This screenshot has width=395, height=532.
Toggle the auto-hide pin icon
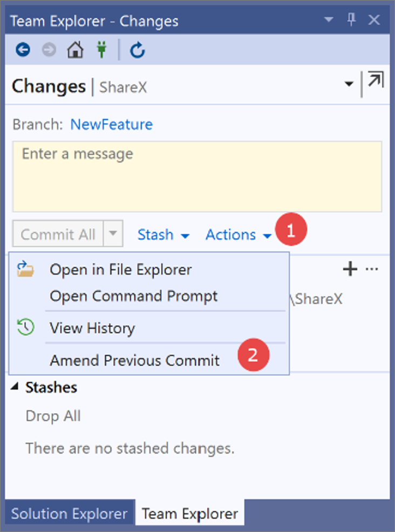tap(352, 21)
